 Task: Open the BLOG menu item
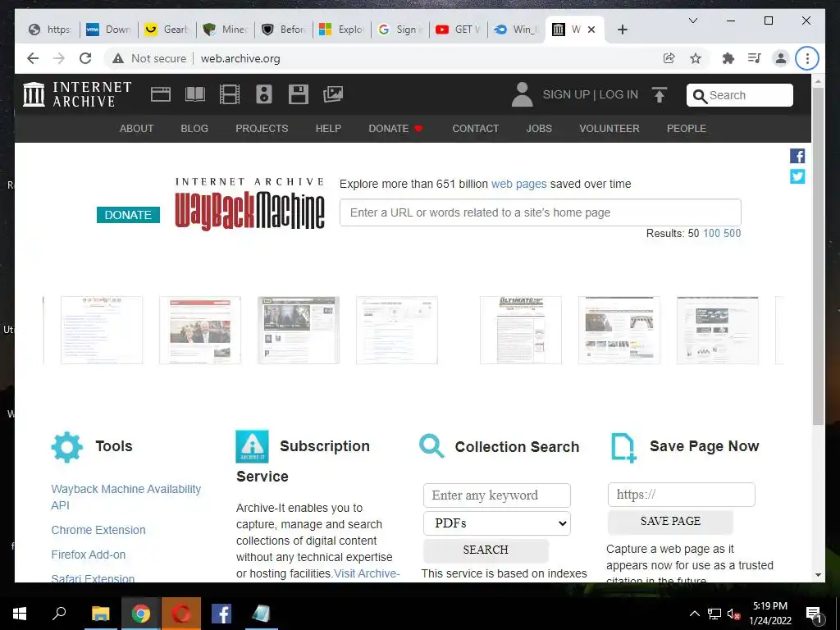point(194,129)
